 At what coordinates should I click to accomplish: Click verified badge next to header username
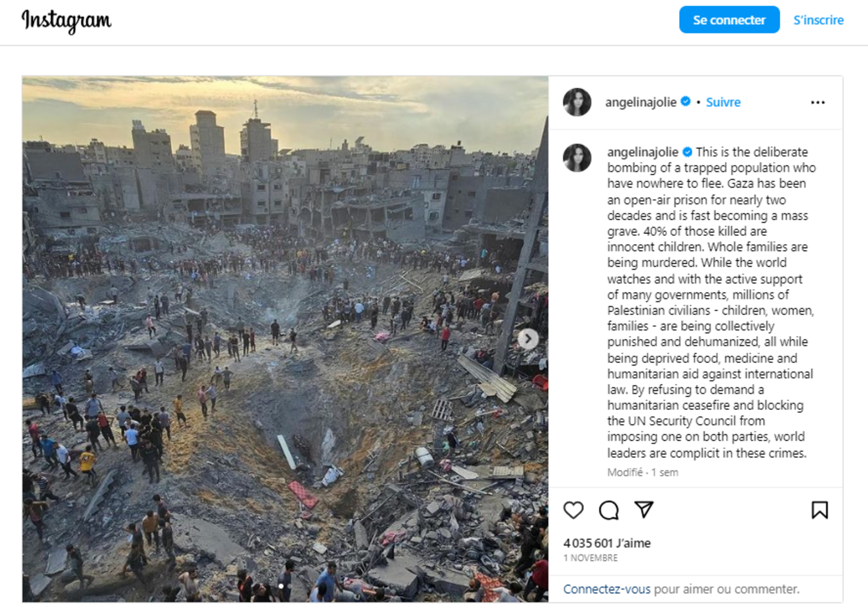click(x=686, y=101)
